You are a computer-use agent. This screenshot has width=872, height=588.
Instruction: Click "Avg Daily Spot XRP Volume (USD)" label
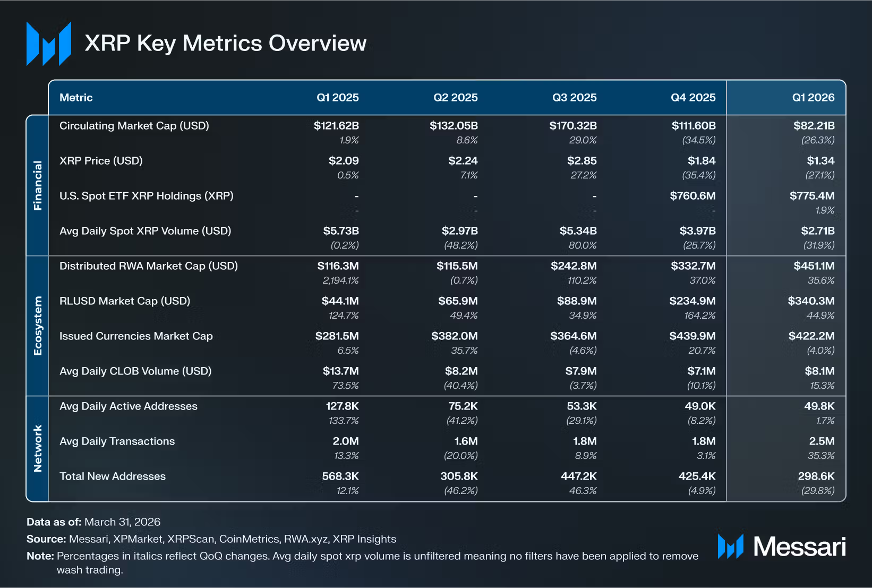(x=146, y=231)
